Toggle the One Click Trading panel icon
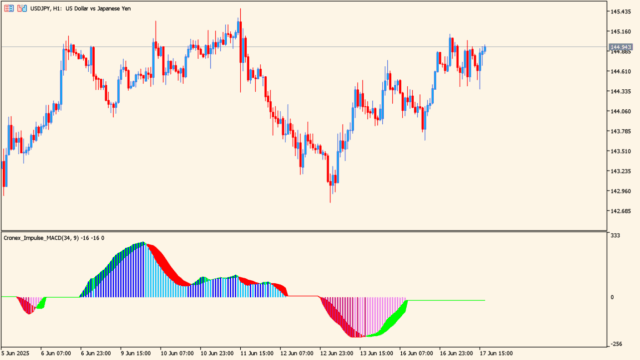This screenshot has height=360, width=640. (22, 8)
